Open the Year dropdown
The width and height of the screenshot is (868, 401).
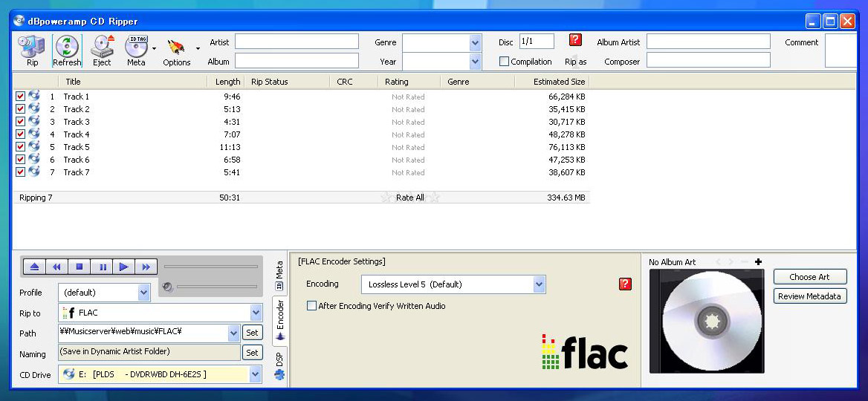(x=475, y=62)
